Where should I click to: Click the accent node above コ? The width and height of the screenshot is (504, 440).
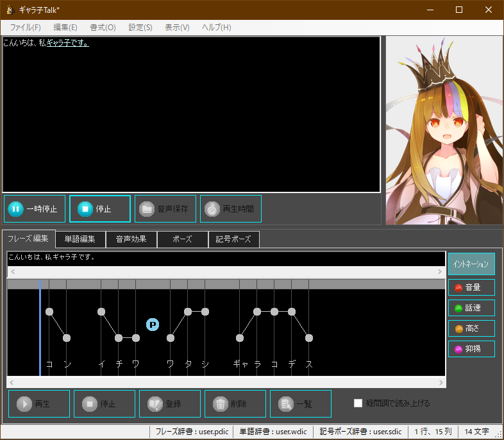49,312
